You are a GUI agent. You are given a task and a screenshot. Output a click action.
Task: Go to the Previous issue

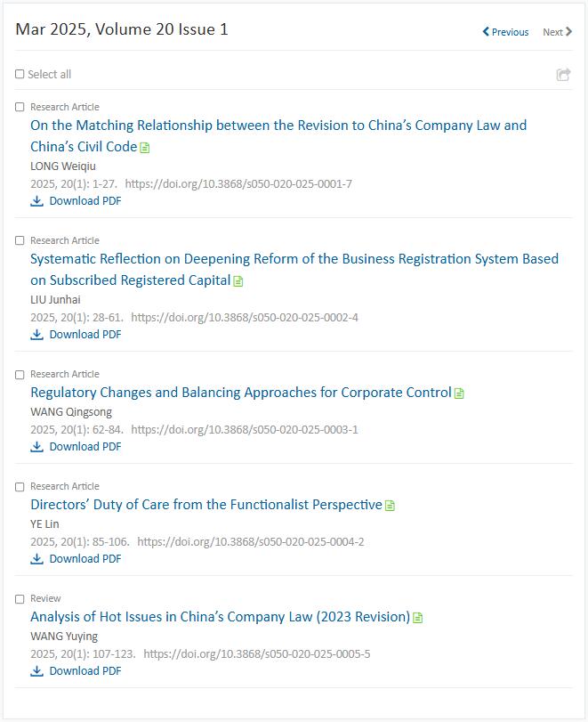tap(505, 32)
